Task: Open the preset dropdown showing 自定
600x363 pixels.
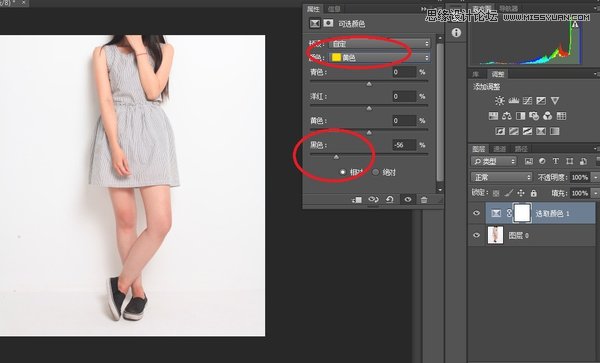Action: click(380, 44)
